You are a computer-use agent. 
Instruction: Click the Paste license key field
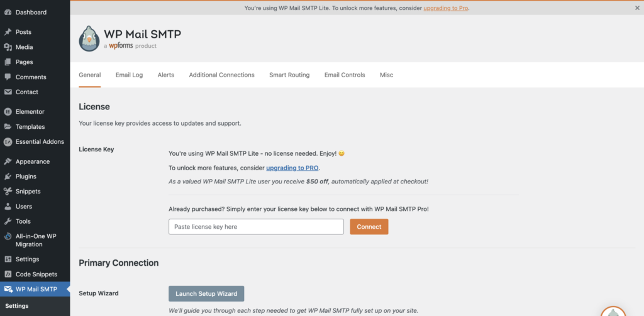[x=257, y=227]
